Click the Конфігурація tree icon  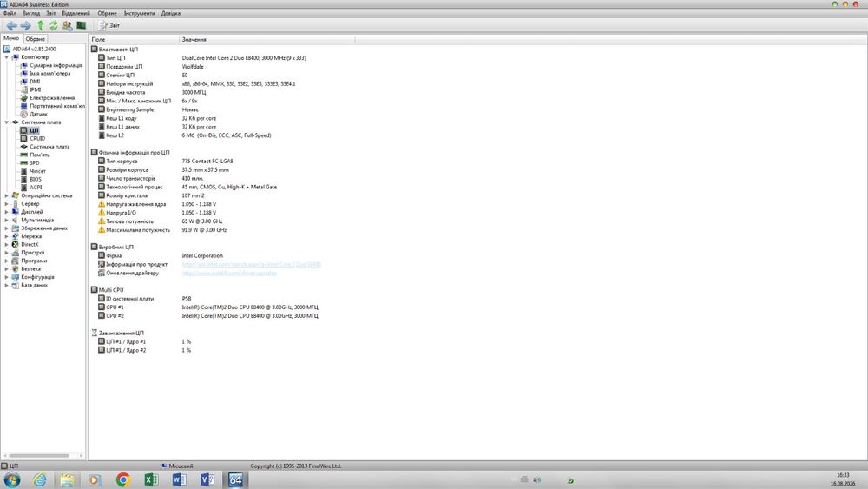coord(15,277)
